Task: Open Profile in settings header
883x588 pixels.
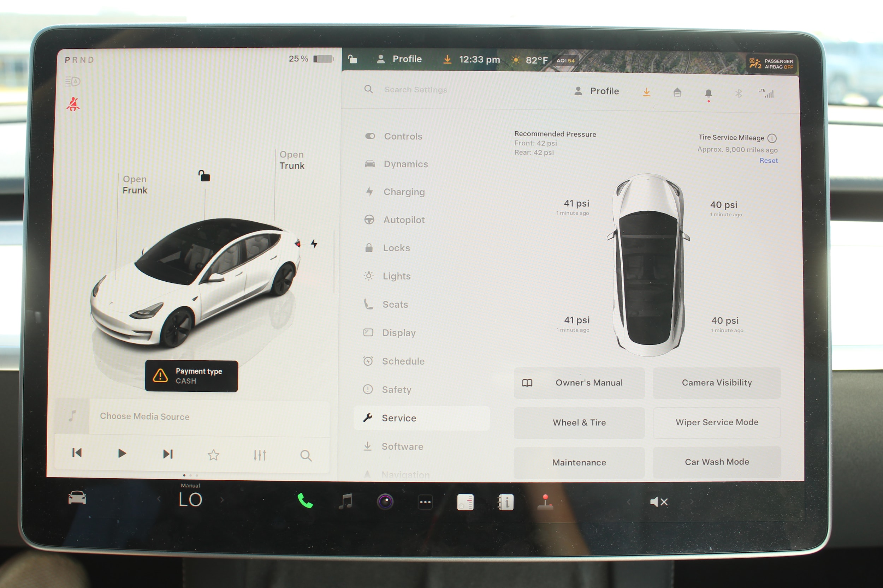Action: click(x=596, y=91)
